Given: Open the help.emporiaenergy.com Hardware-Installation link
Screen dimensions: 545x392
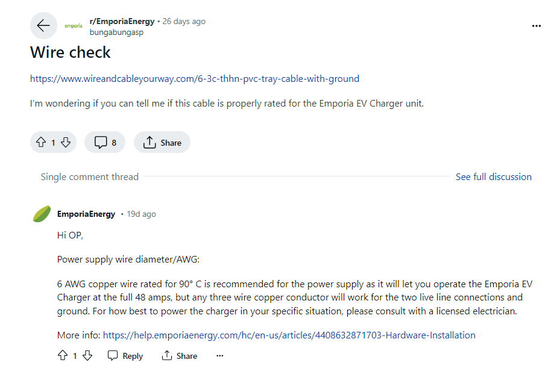Looking at the screenshot, I should pyautogui.click(x=289, y=335).
